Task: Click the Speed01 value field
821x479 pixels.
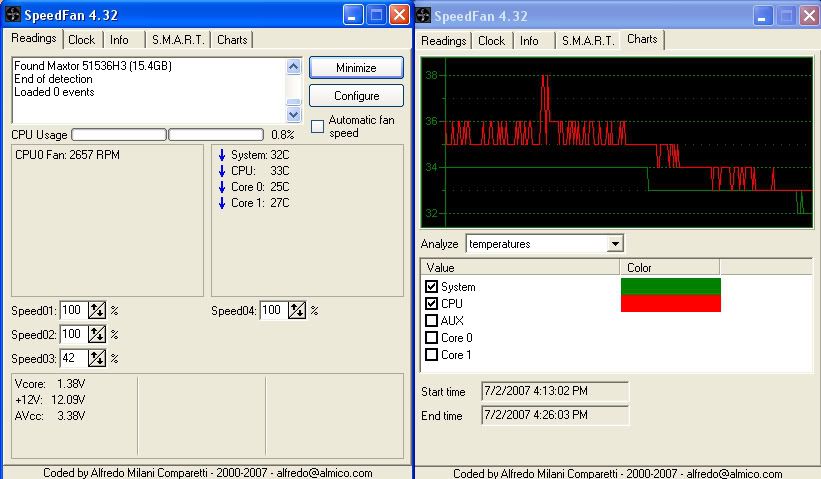Action: (73, 310)
